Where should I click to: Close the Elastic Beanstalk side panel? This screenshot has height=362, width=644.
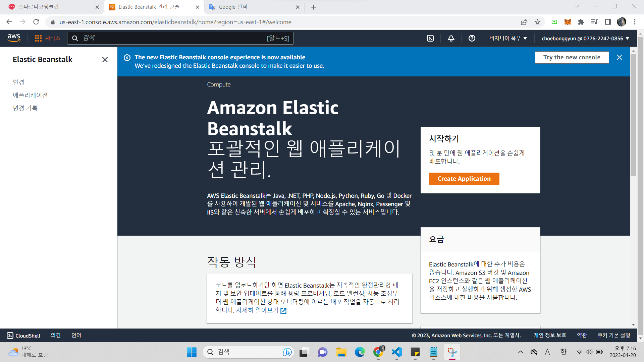click(x=105, y=60)
